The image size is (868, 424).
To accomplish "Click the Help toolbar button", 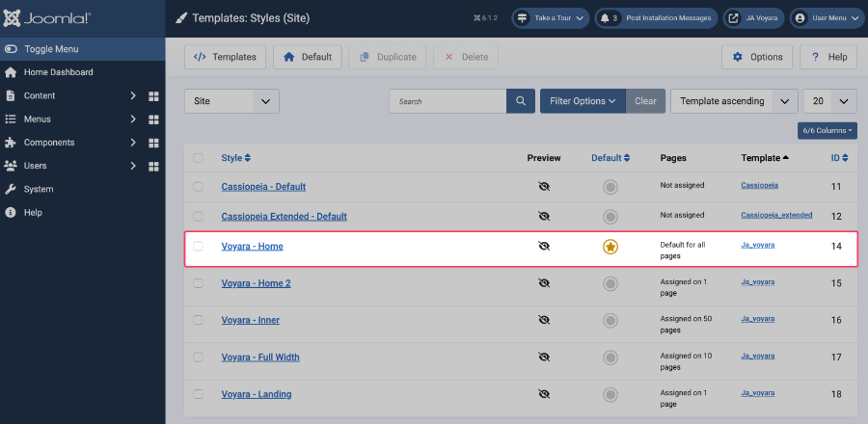I will (828, 57).
